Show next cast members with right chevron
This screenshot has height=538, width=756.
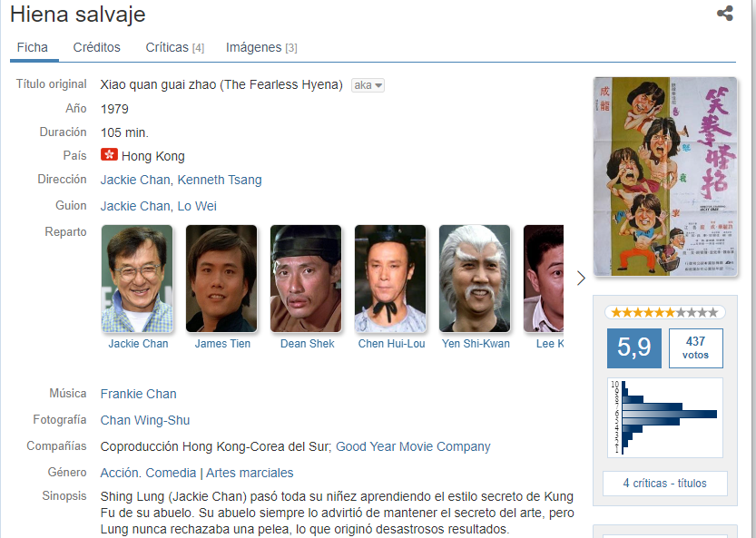click(581, 279)
